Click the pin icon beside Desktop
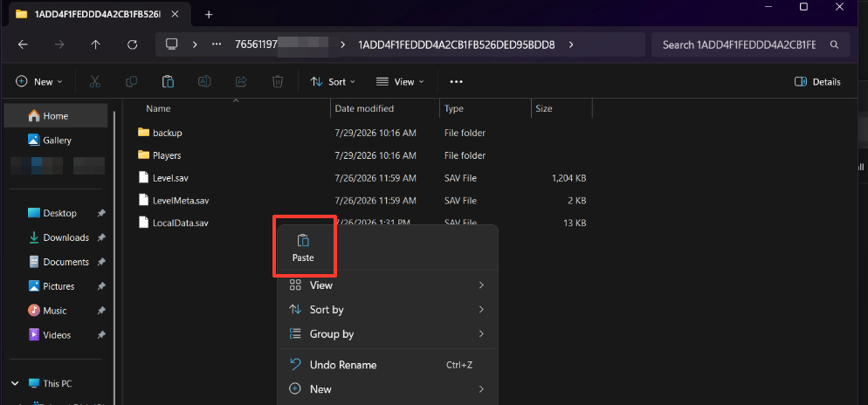868x405 pixels. (101, 213)
